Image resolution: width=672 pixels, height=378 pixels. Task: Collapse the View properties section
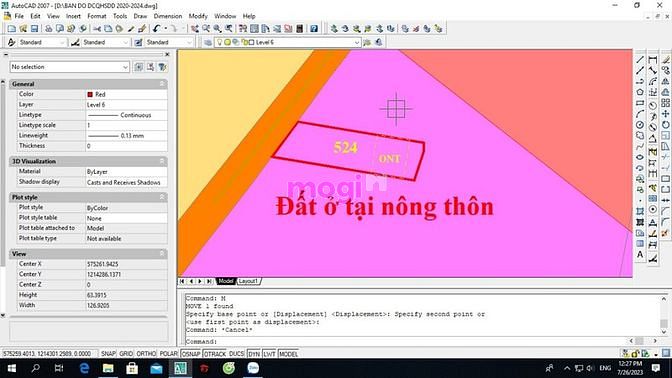pyautogui.click(x=162, y=254)
